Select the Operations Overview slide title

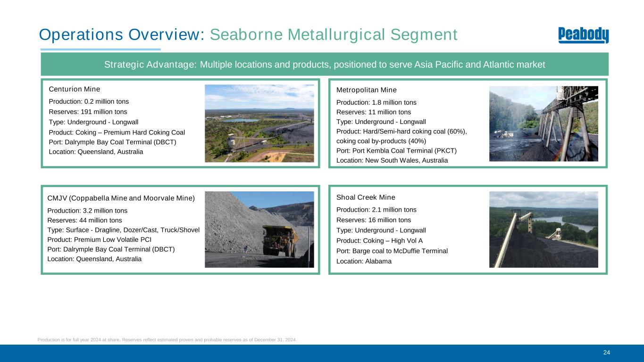[x=248, y=35]
